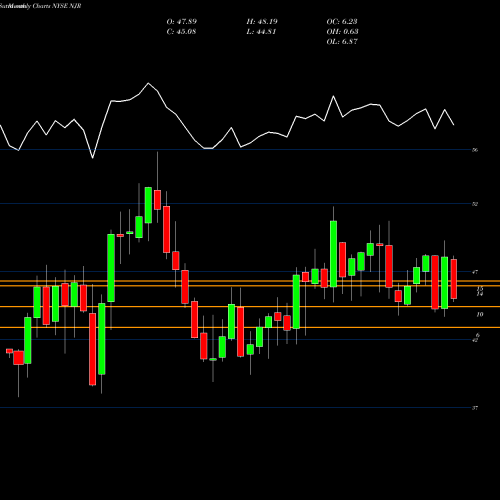This screenshot has height=500, width=500.
Task: Click the 'OC: 6.23' reading
Action: (x=342, y=22)
